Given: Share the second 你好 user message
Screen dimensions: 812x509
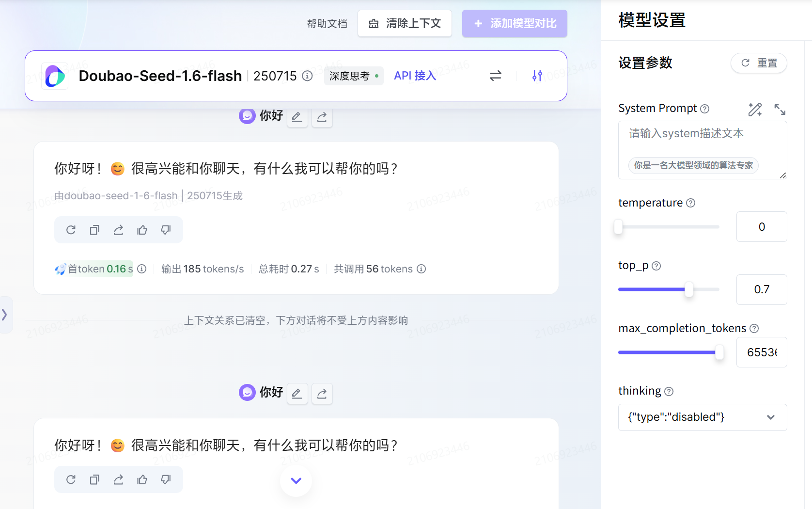Looking at the screenshot, I should click(322, 393).
